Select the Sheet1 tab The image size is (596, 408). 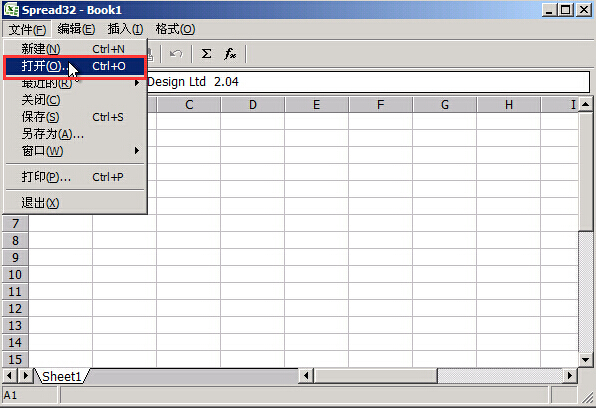(x=62, y=376)
